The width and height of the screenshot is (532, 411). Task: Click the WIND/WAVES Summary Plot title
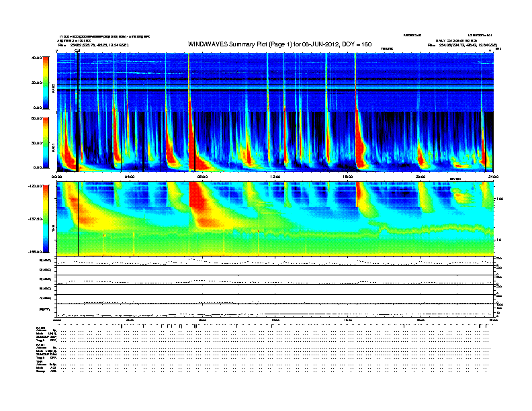coord(279,44)
